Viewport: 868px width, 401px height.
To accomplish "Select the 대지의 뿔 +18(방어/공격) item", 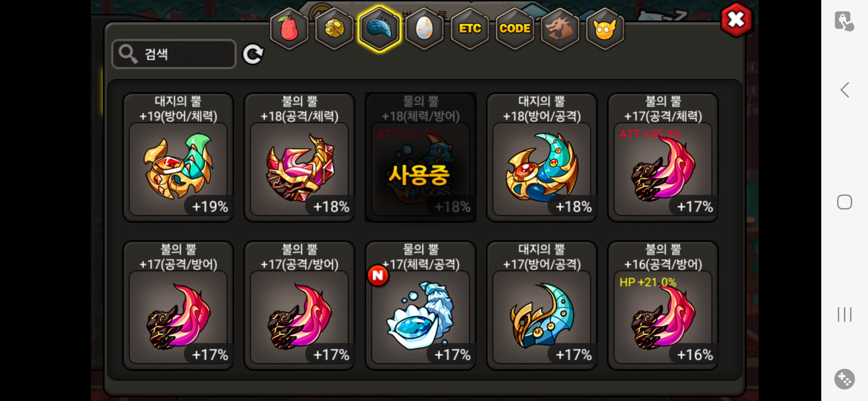I will (542, 157).
